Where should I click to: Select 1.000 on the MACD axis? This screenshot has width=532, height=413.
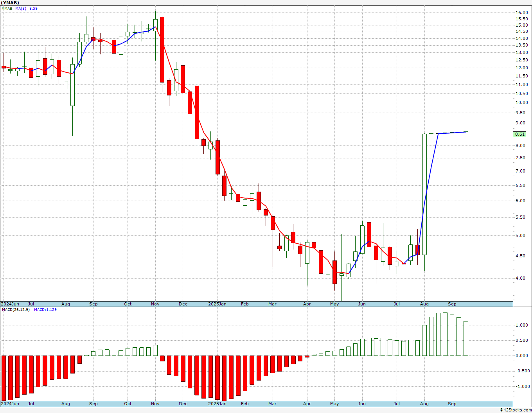tap(521, 325)
